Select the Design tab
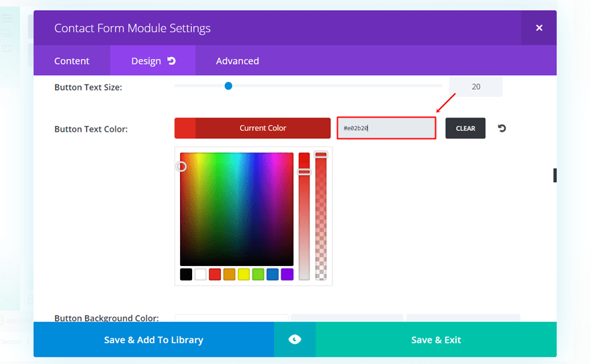Viewport: 591px width, 364px height. (146, 61)
